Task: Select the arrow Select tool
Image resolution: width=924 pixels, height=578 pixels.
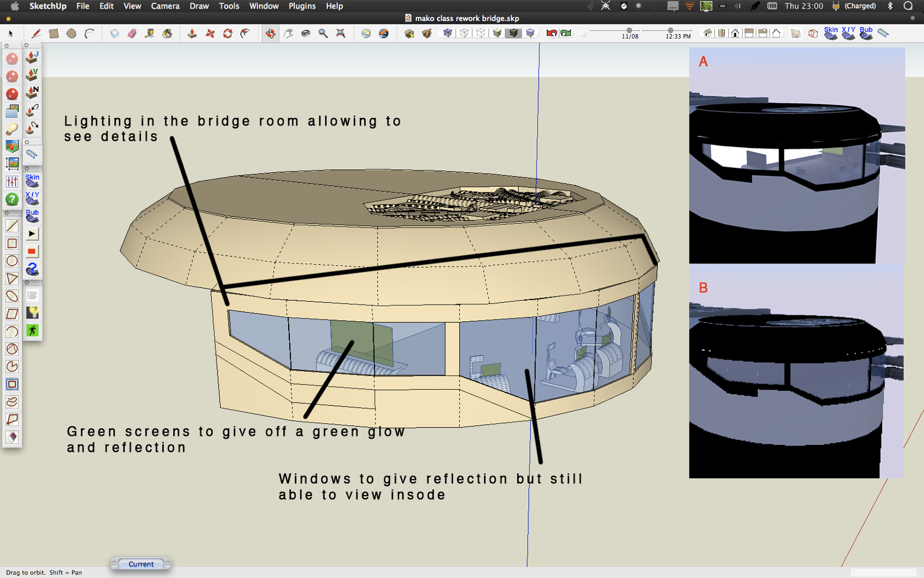Action: tap(10, 34)
